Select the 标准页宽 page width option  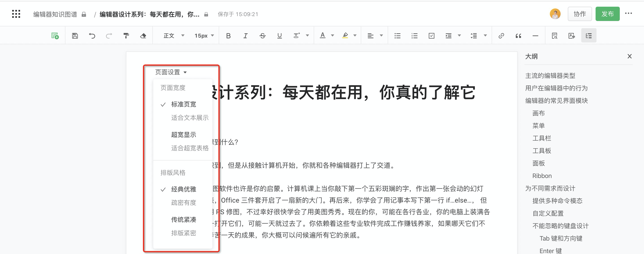pos(184,104)
